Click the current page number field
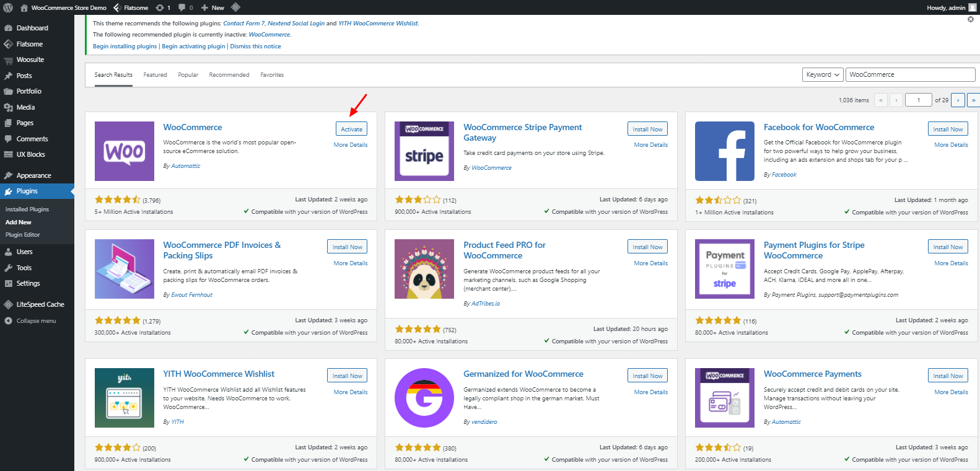The height and width of the screenshot is (471, 980). [918, 100]
